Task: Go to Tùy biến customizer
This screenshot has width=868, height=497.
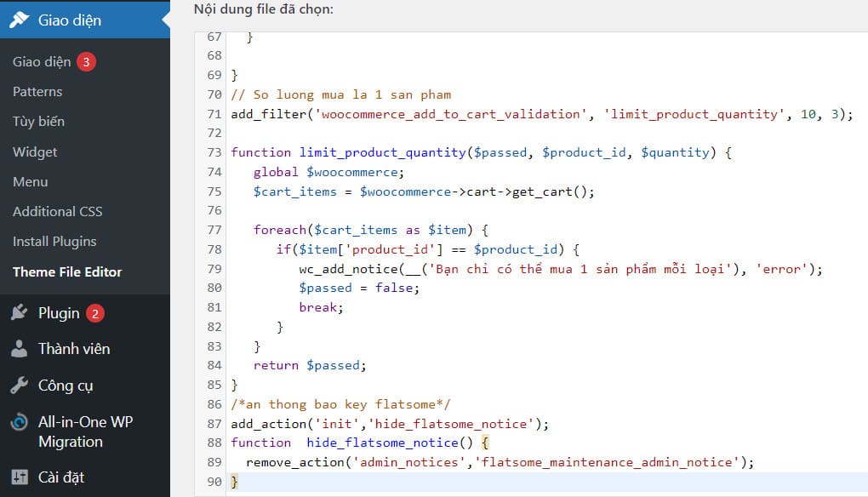Action: pos(38,122)
